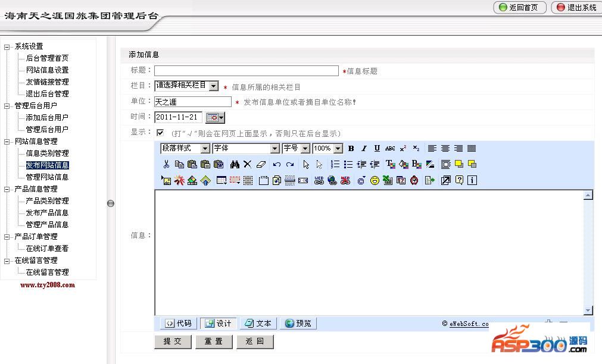Screen dimensions: 602x364
Task: Align text right
Action: pos(458,149)
